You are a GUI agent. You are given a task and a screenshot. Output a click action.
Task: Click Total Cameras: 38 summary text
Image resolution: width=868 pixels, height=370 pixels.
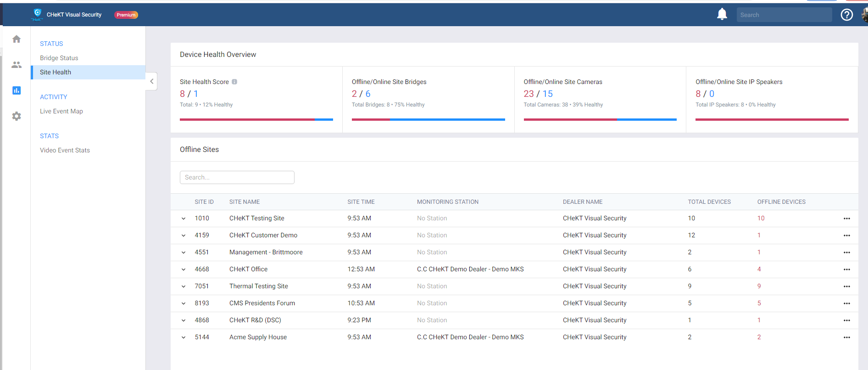(x=563, y=105)
